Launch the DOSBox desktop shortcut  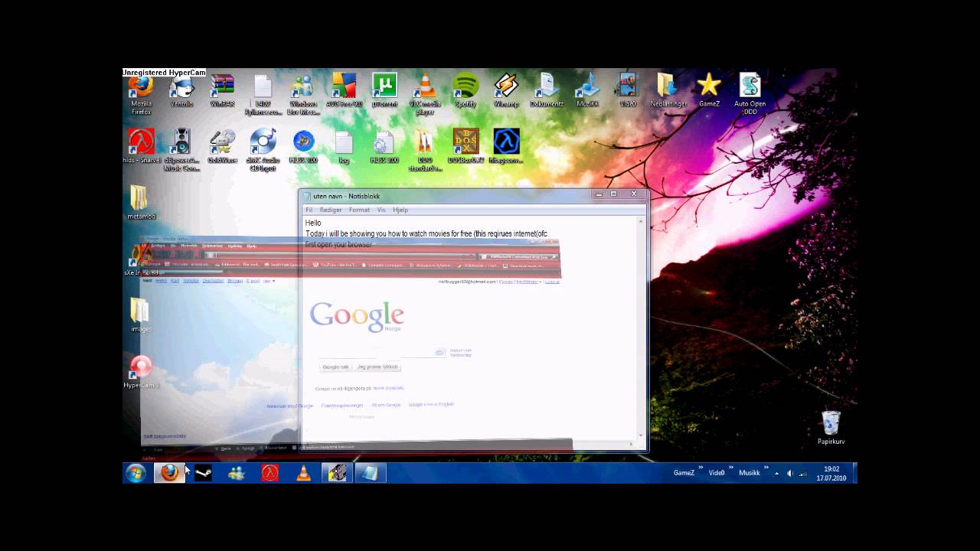[465, 147]
